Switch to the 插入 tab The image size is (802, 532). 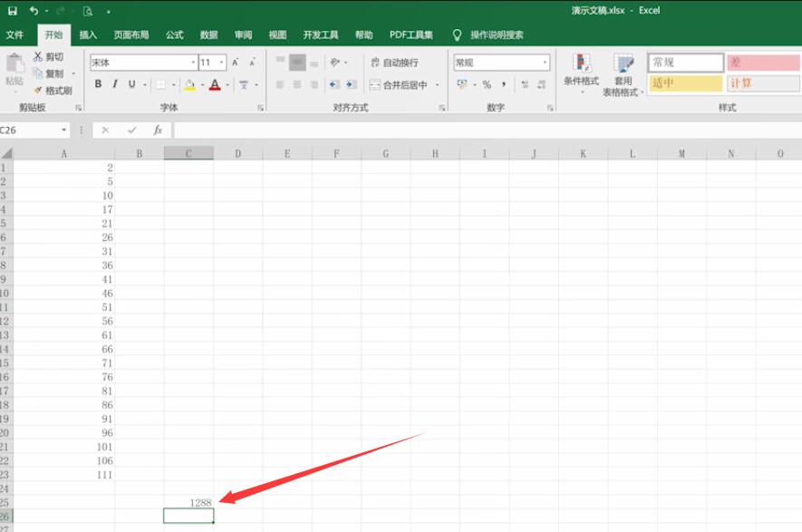[x=88, y=34]
